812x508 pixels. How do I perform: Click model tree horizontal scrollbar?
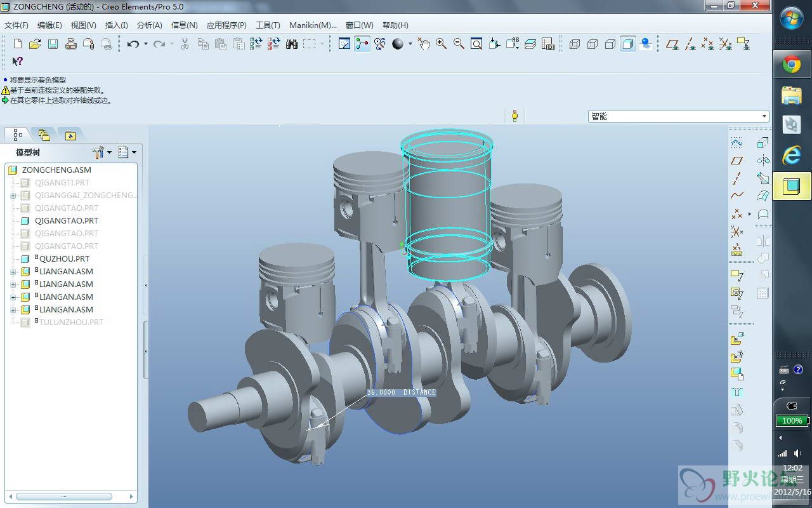tap(64, 497)
